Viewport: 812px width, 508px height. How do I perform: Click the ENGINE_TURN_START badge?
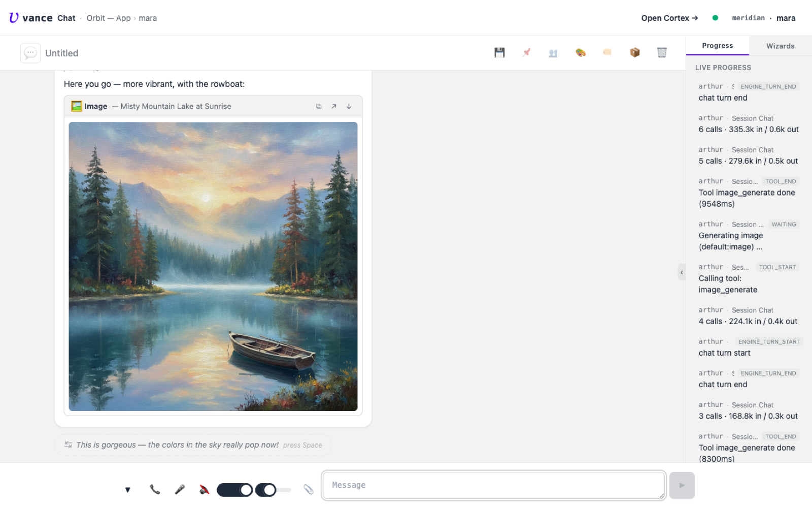click(769, 342)
